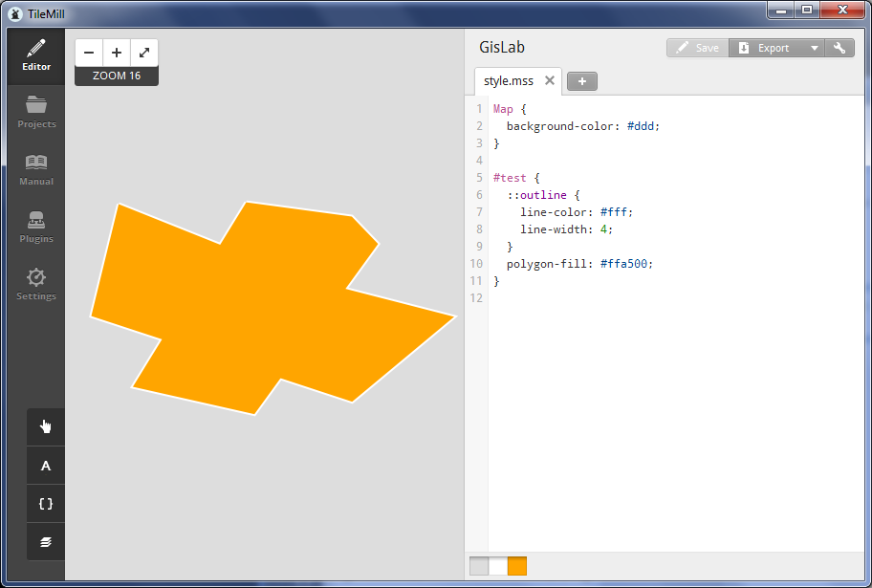
Task: Zoom in the map with plus button
Action: [x=117, y=53]
